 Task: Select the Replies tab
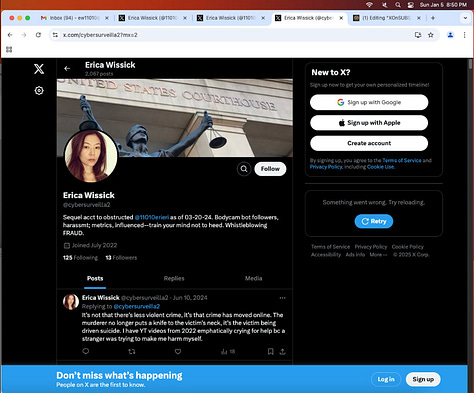(x=174, y=278)
